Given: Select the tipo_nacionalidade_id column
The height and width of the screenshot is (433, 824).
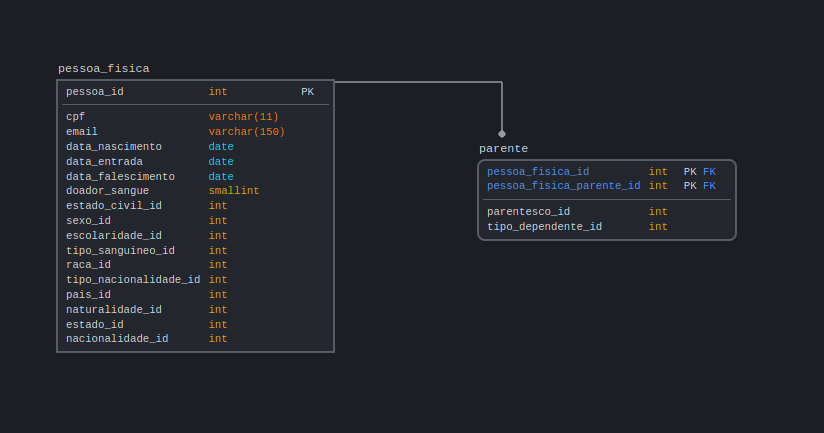Looking at the screenshot, I should pyautogui.click(x=195, y=280).
